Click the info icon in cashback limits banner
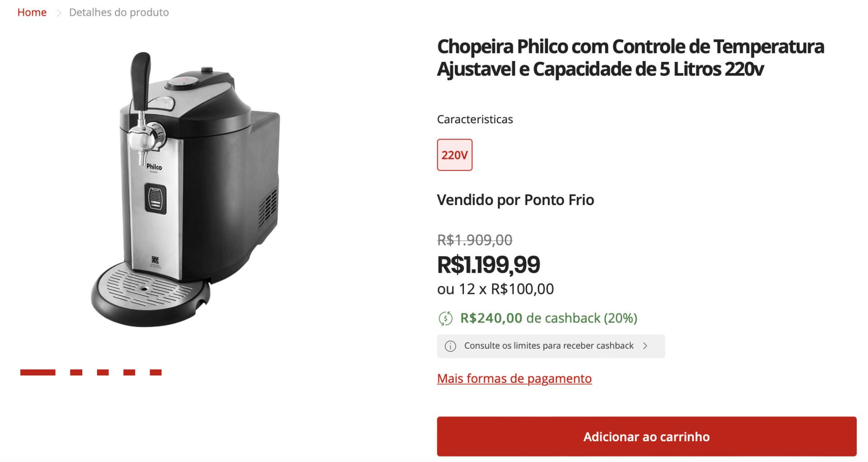This screenshot has height=462, width=868. 450,346
